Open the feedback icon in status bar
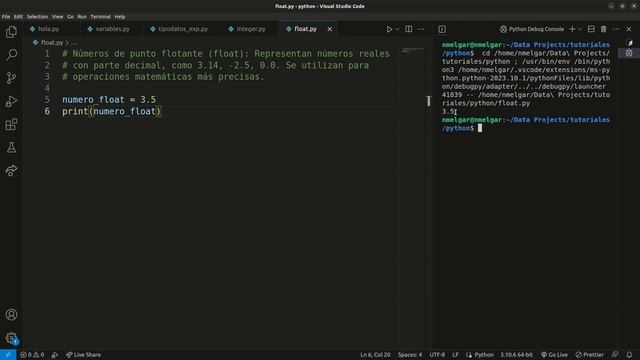Image resolution: width=640 pixels, height=360 pixels. pos(615,355)
